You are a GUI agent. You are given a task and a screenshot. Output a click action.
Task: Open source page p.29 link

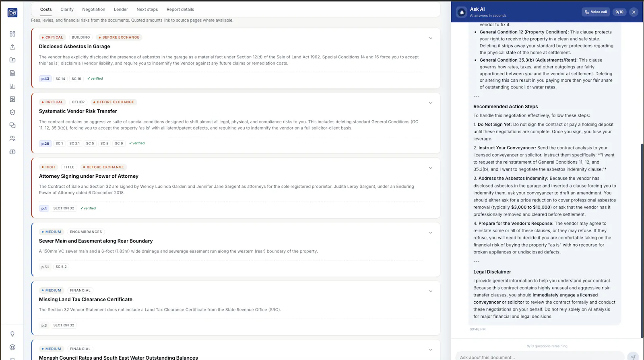45,144
